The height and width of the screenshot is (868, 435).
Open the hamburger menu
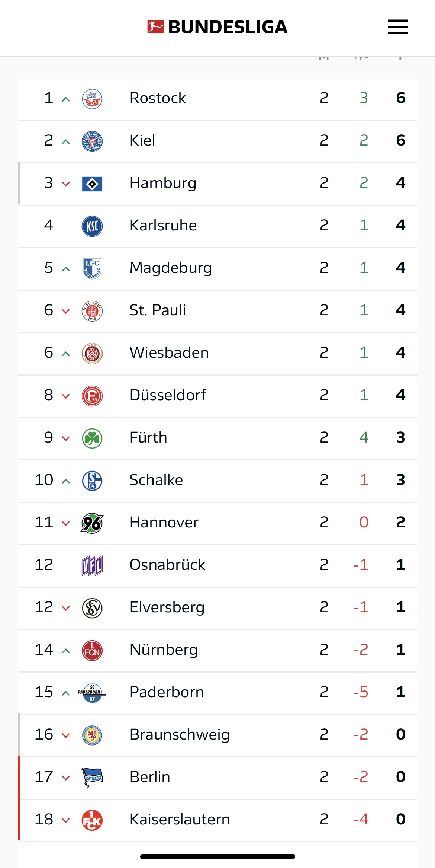(398, 27)
